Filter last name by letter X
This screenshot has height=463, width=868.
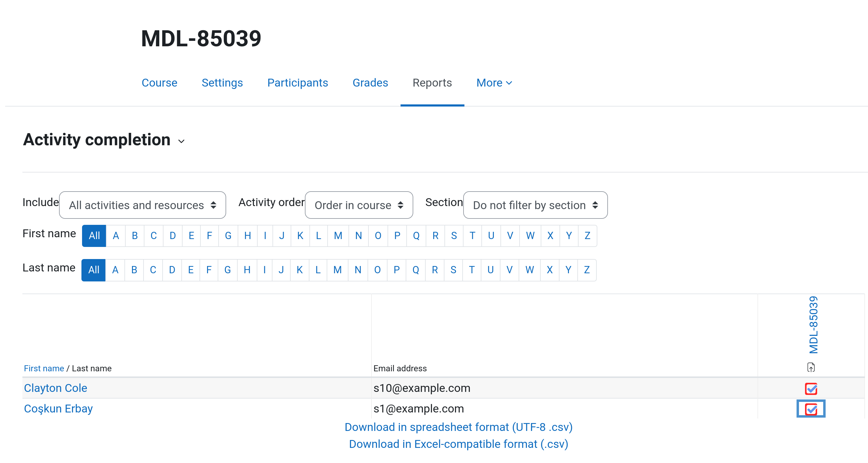(550, 270)
